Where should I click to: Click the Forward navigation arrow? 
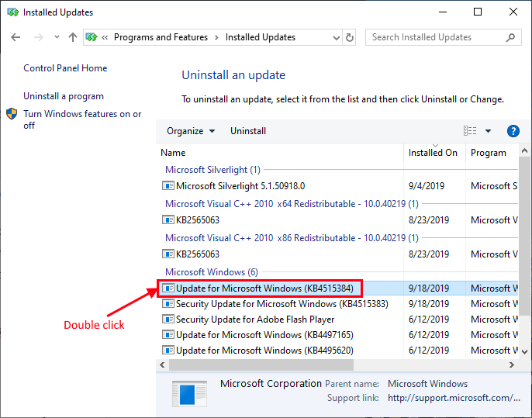tap(38, 37)
